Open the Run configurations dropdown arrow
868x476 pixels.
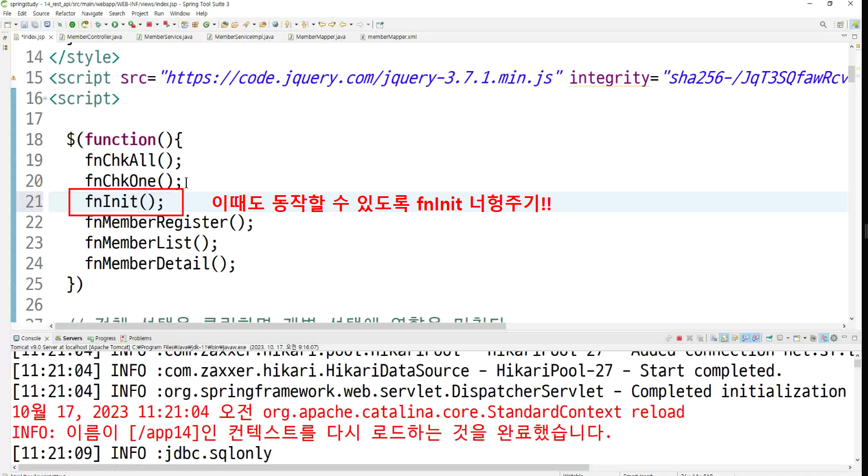[123, 25]
